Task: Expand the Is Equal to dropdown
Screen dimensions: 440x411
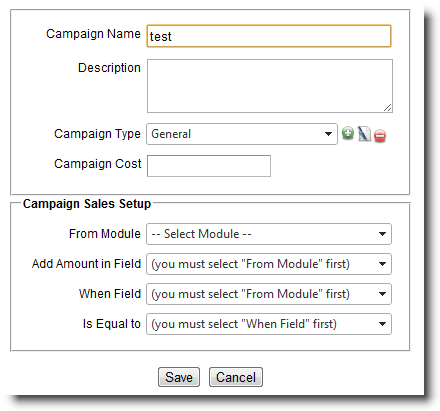Action: [x=269, y=324]
